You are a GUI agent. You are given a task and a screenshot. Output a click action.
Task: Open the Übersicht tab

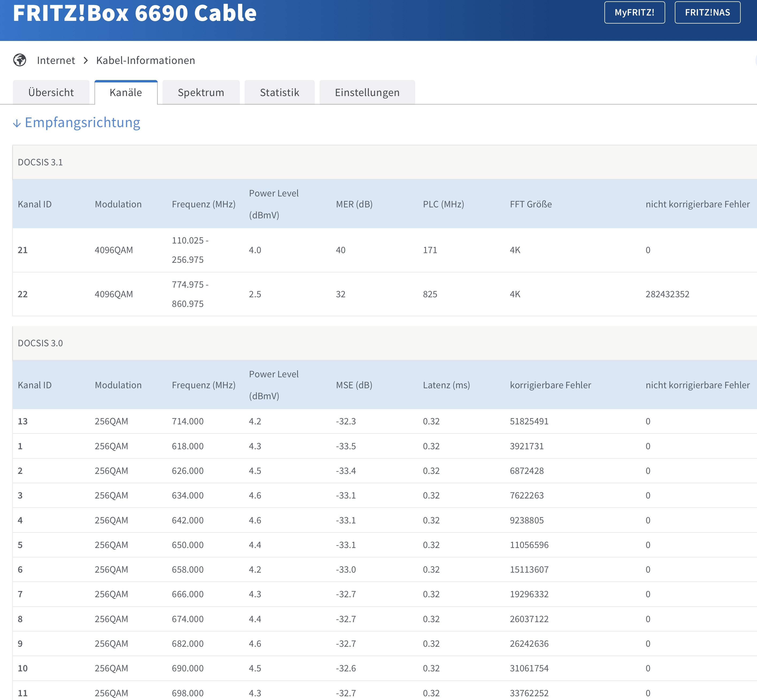click(x=51, y=92)
